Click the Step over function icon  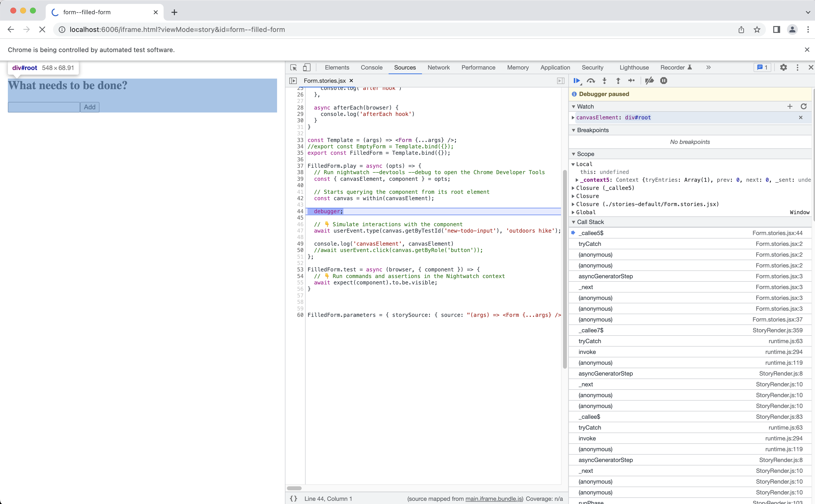click(591, 81)
